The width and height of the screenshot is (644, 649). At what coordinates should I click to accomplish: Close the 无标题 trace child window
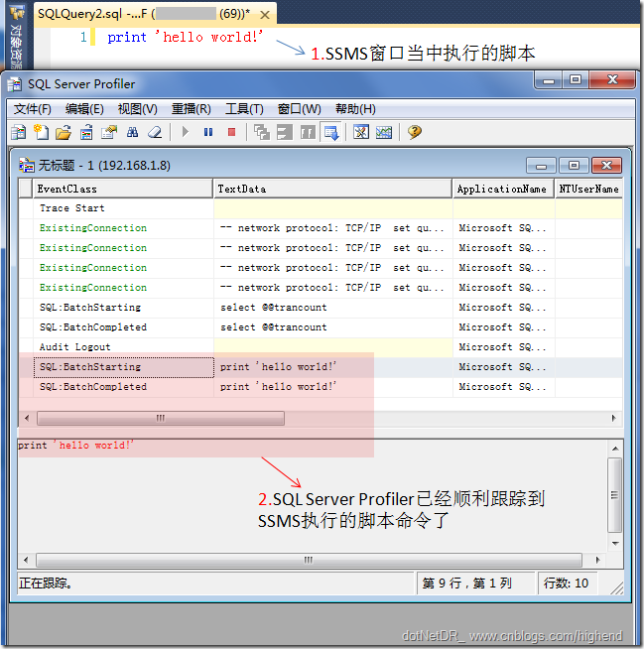606,166
